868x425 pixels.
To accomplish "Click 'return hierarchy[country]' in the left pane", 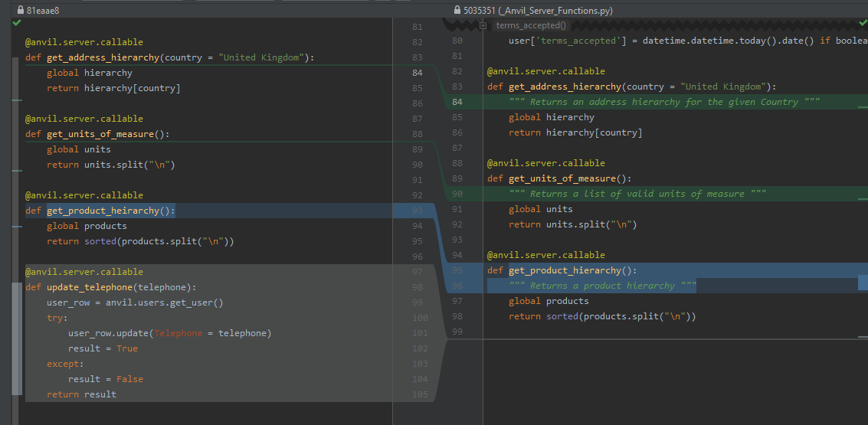I will [113, 88].
